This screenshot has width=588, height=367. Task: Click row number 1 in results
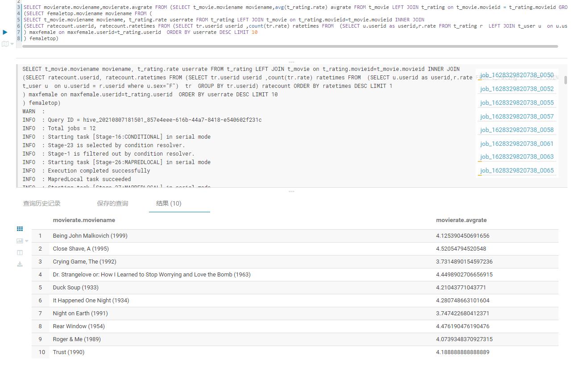pos(40,235)
